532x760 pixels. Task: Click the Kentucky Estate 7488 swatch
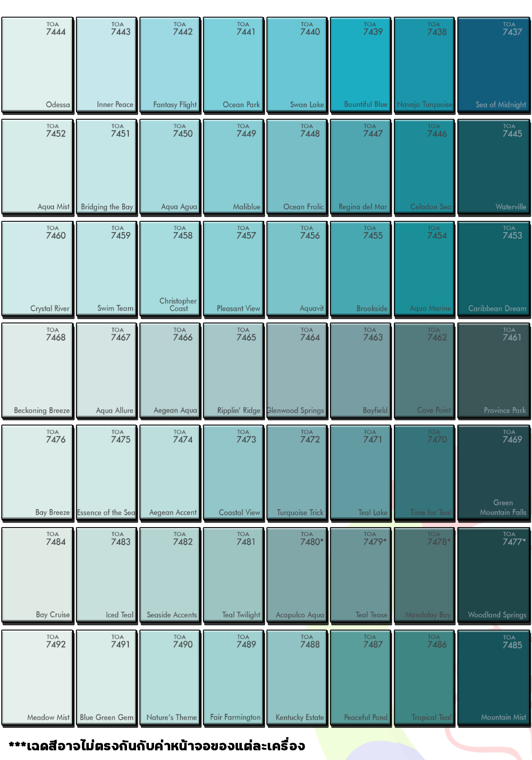click(297, 678)
